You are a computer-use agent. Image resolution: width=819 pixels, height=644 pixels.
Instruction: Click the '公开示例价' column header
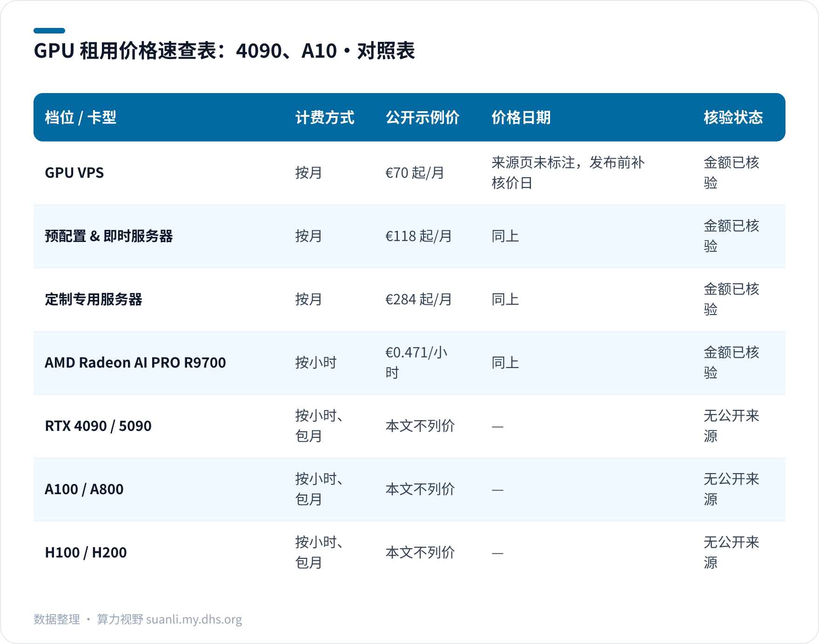point(423,117)
